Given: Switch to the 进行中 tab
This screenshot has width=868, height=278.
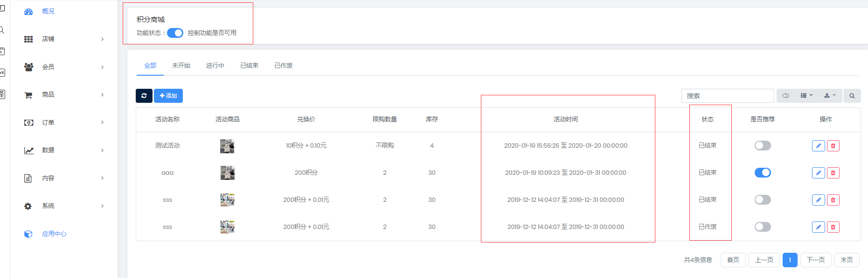Looking at the screenshot, I should [215, 65].
